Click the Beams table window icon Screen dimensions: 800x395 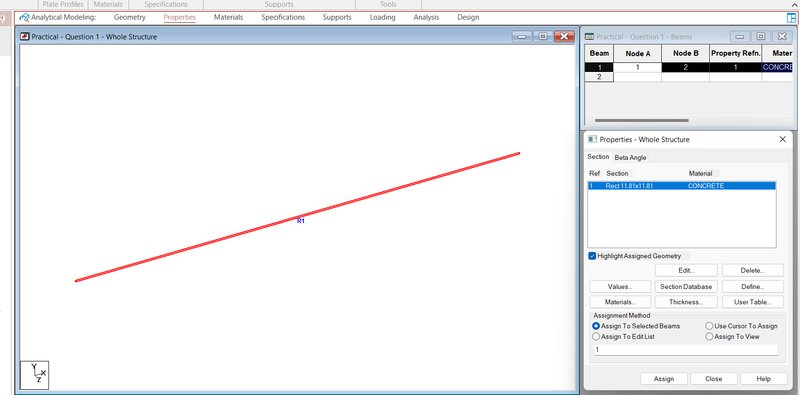(x=590, y=37)
